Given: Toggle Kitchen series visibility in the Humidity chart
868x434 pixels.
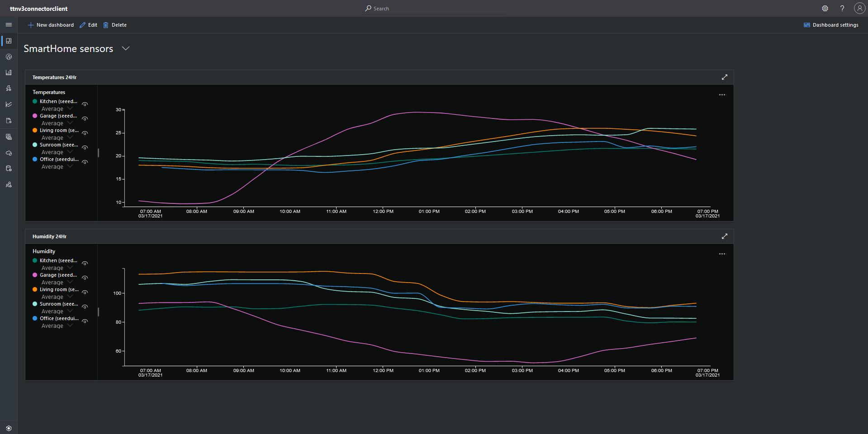Looking at the screenshot, I should [x=85, y=264].
